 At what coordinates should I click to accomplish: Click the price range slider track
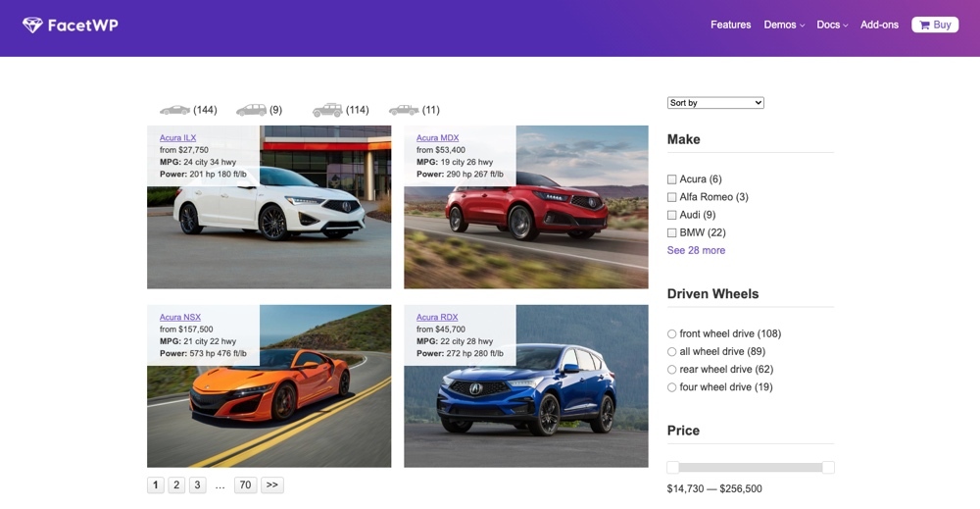coord(750,467)
